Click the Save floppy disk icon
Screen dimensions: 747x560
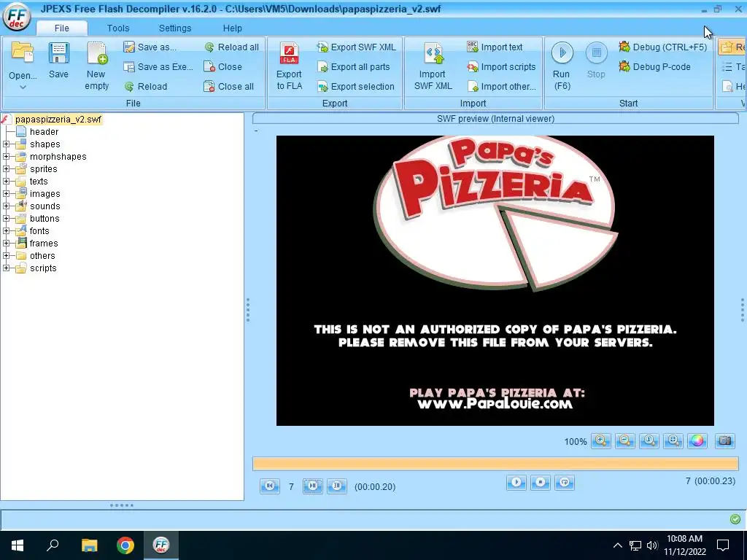pyautogui.click(x=58, y=53)
